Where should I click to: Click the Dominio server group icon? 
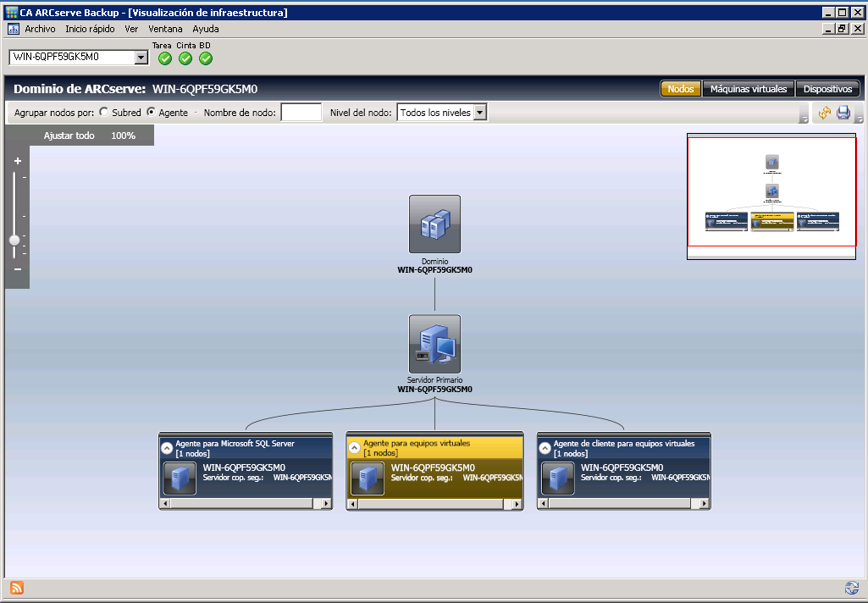434,224
